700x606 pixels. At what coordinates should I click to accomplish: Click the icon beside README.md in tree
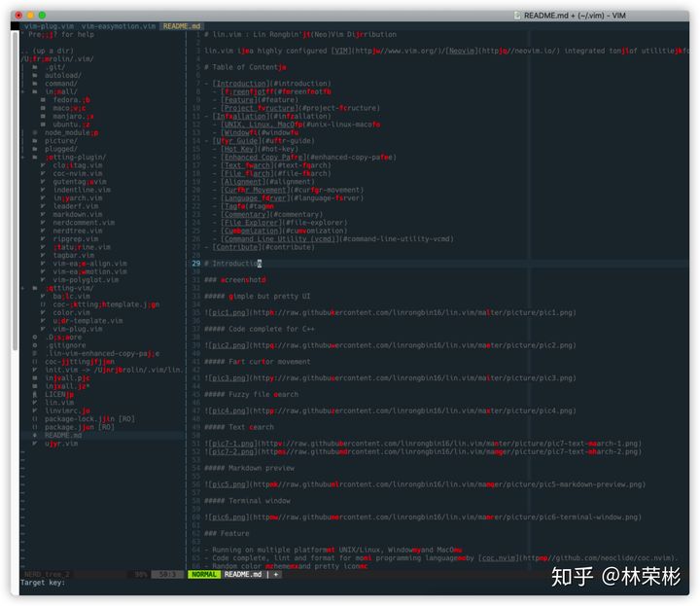[35, 435]
